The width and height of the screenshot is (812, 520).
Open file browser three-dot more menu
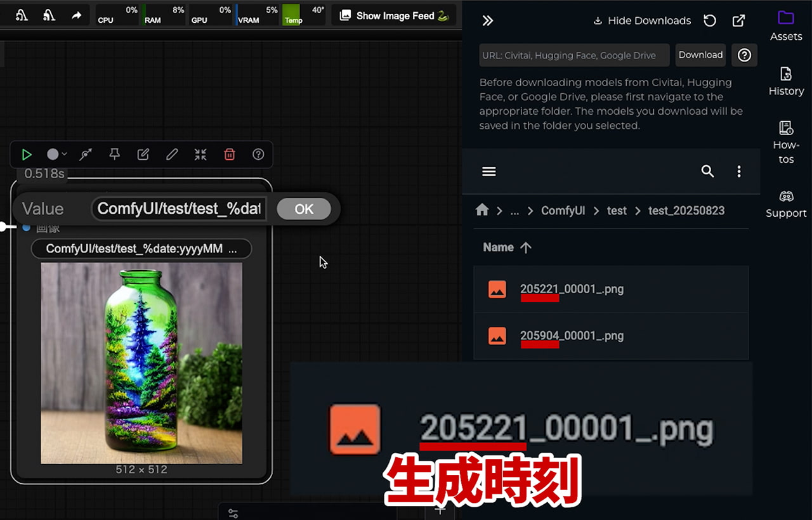[x=739, y=171]
